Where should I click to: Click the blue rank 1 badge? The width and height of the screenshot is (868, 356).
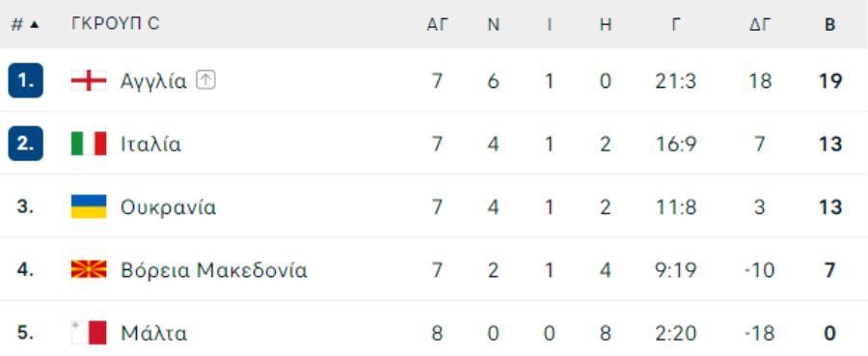[x=25, y=81]
